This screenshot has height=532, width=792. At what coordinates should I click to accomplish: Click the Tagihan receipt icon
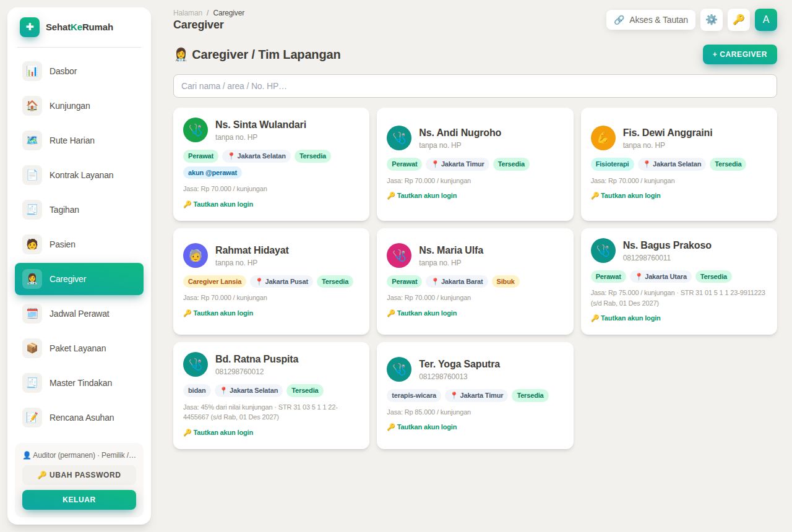coord(32,210)
